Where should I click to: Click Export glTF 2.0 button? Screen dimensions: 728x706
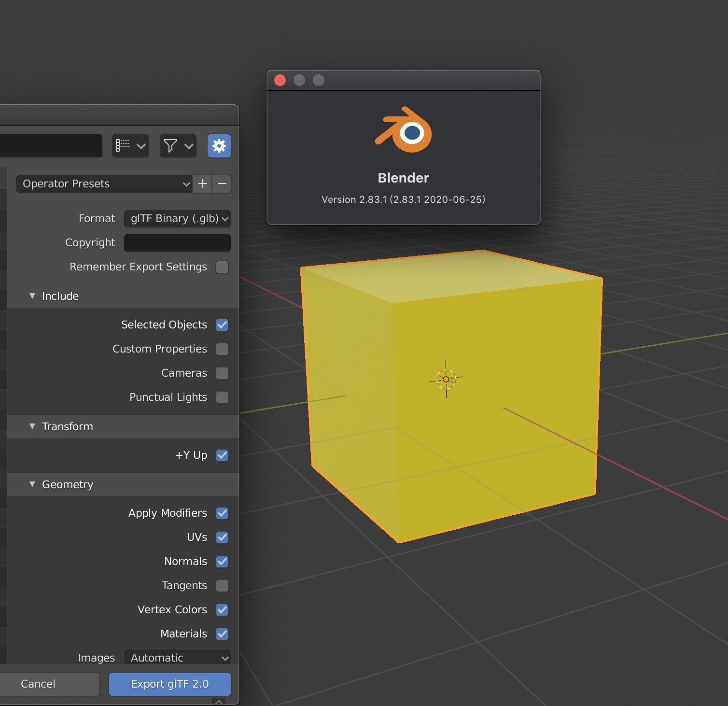tap(170, 684)
